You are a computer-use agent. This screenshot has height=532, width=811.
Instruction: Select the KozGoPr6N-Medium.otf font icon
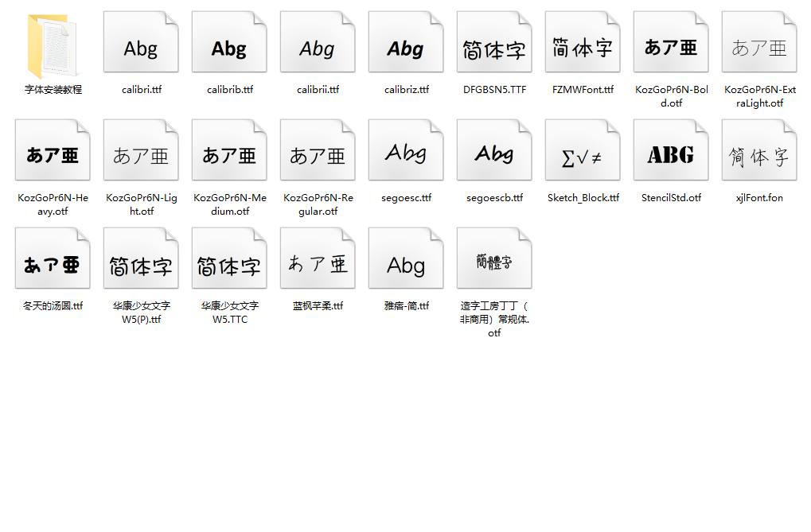click(230, 150)
